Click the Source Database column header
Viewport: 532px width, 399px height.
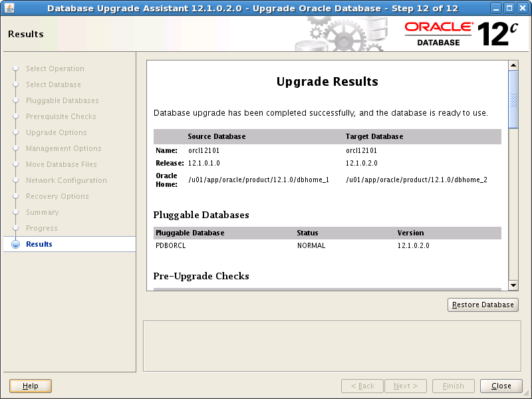217,136
